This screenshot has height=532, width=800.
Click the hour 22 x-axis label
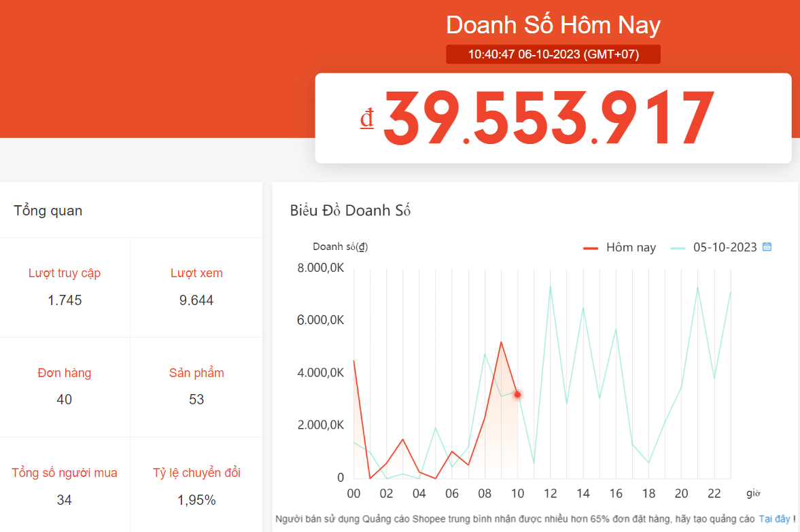click(x=714, y=493)
